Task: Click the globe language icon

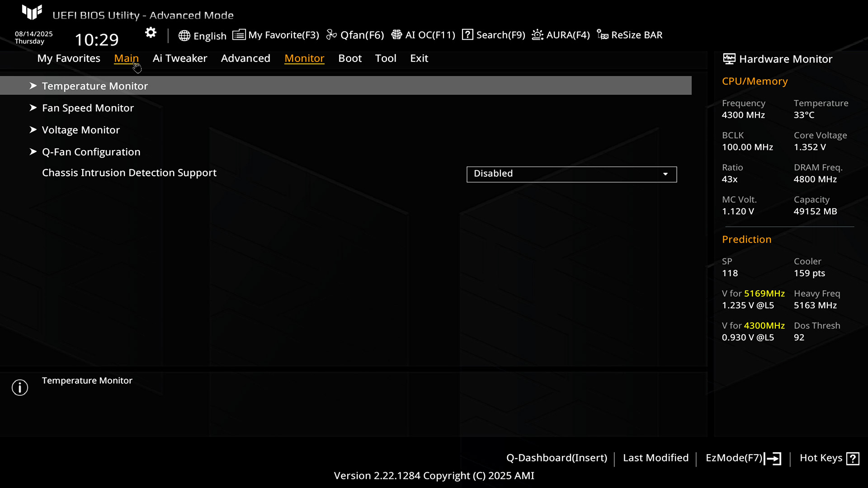Action: [x=184, y=36]
